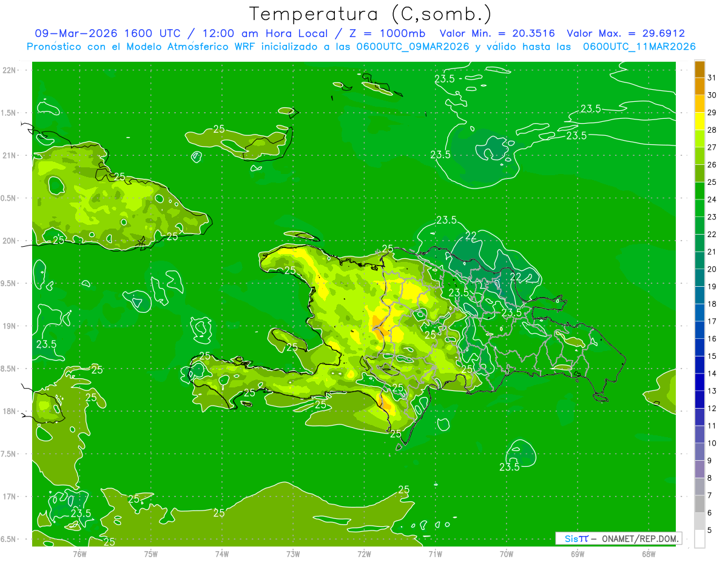Click the purple legend swatch between 9 and 10
728x562 pixels.
click(699, 452)
